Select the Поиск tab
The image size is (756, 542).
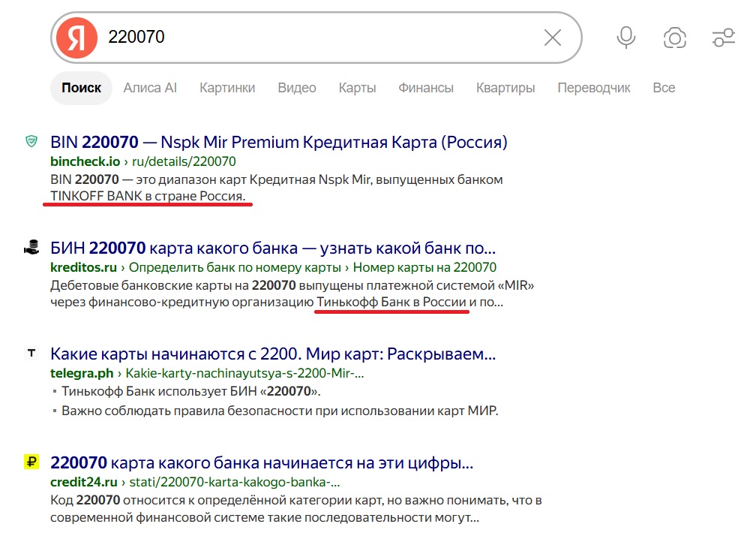pyautogui.click(x=82, y=88)
